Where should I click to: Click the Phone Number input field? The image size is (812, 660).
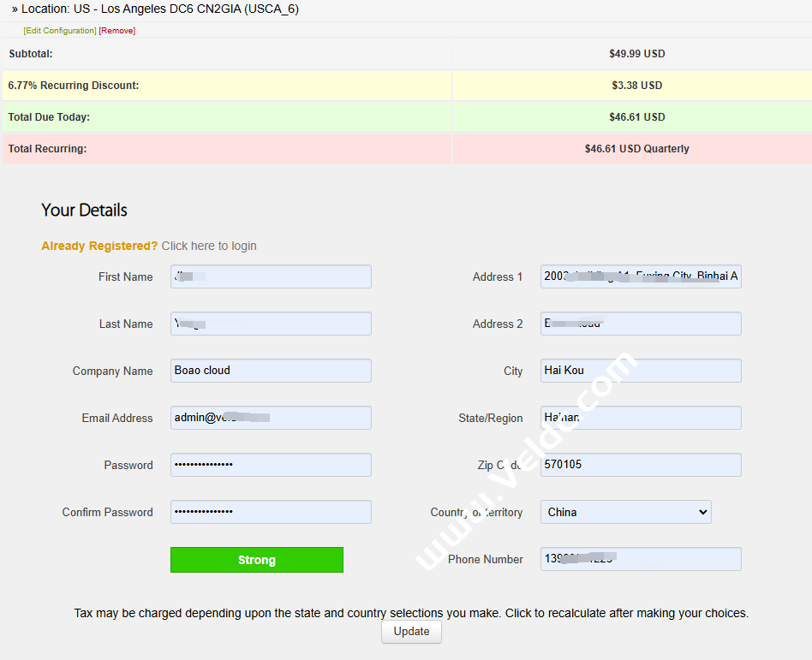click(641, 559)
